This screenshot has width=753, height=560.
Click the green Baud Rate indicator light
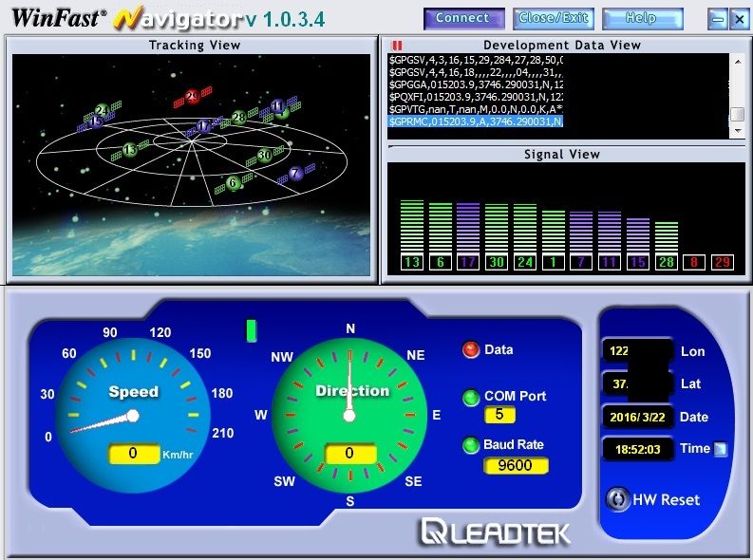(x=471, y=445)
